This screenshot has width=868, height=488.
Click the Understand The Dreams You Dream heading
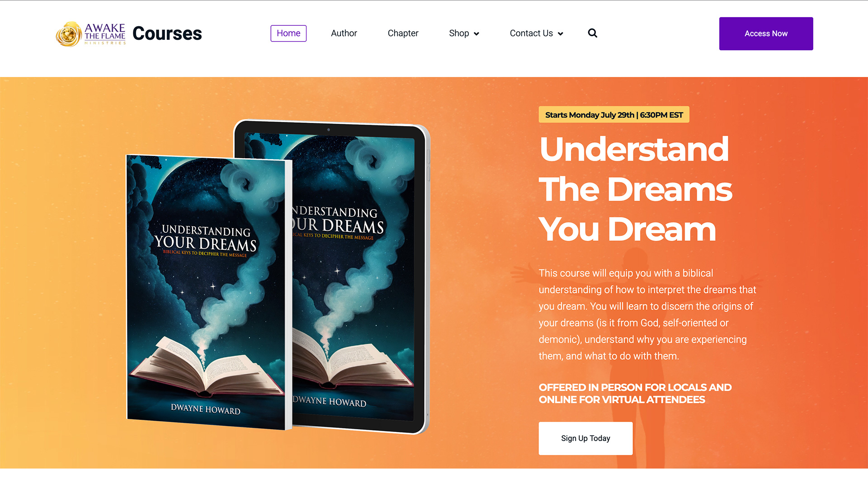point(635,189)
